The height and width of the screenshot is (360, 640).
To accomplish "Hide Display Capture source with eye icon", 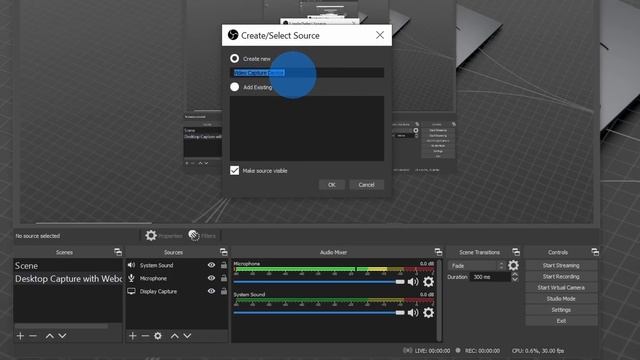I will 211,291.
